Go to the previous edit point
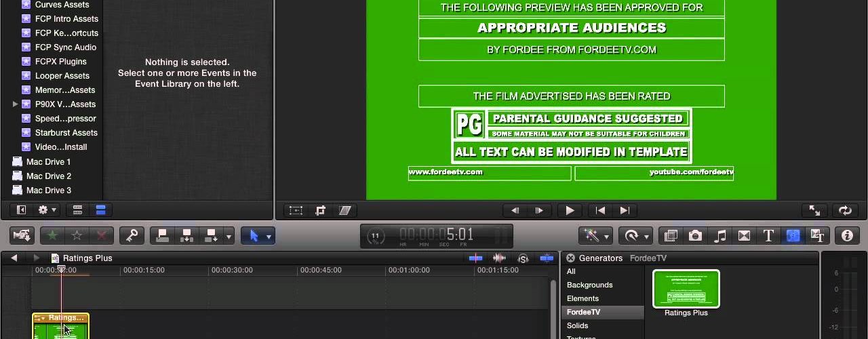 click(599, 211)
